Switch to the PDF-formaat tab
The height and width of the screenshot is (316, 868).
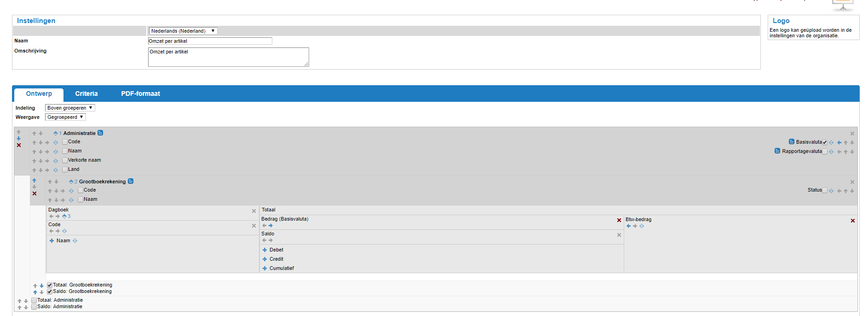140,94
